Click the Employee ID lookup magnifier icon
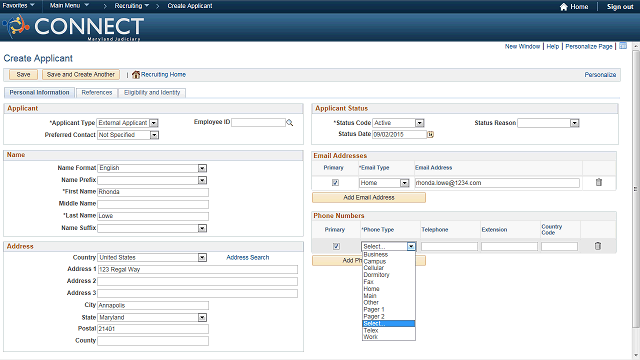Image resolution: width=640 pixels, height=360 pixels. point(289,122)
